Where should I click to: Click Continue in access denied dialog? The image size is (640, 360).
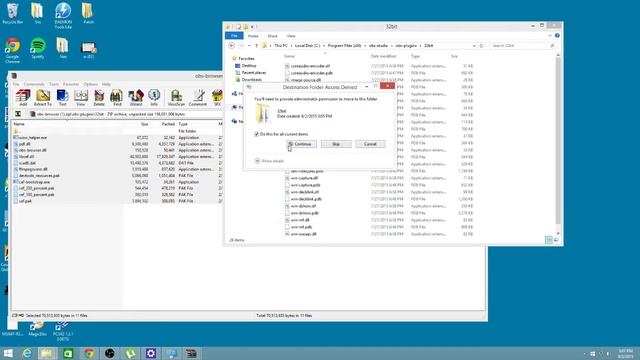(301, 144)
